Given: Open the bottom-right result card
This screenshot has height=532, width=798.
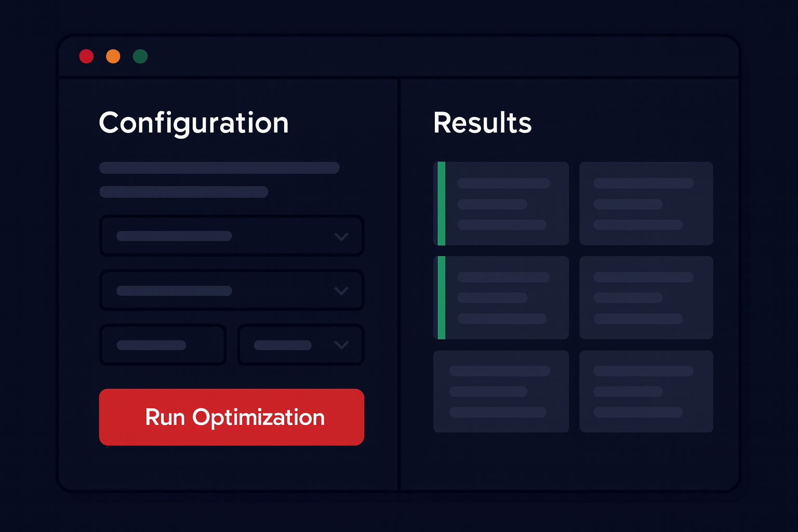Looking at the screenshot, I should tap(646, 391).
